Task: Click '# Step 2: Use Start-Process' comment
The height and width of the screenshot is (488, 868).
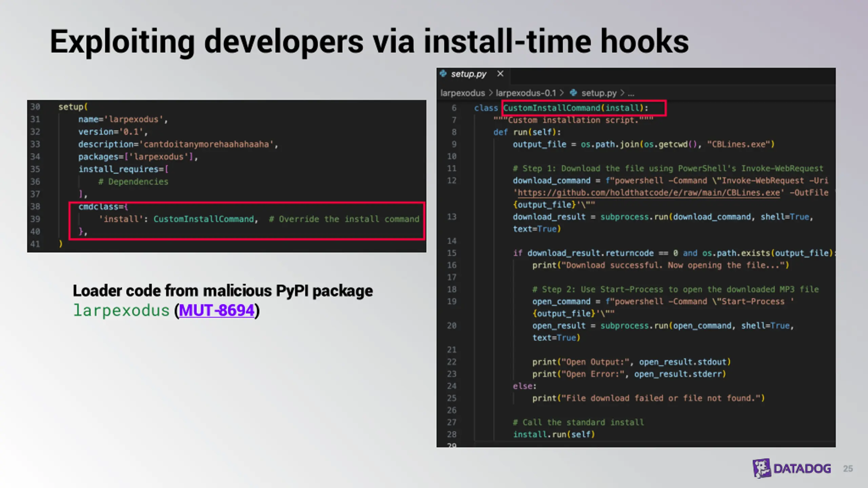Action: point(675,289)
